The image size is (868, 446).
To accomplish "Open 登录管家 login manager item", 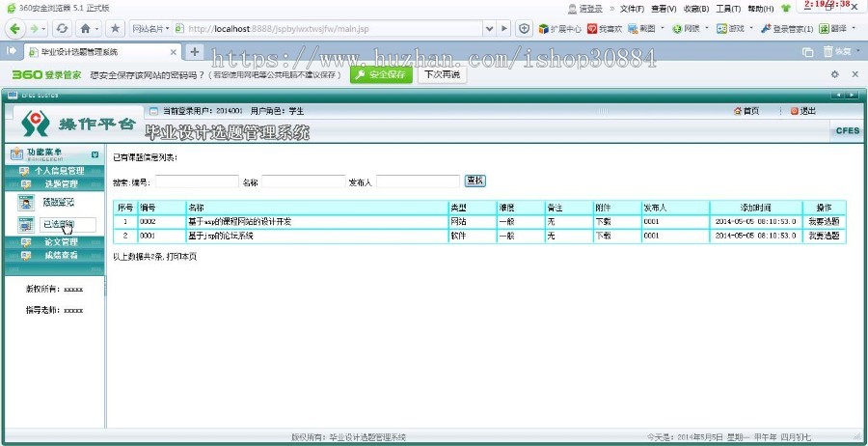I will click(x=787, y=29).
